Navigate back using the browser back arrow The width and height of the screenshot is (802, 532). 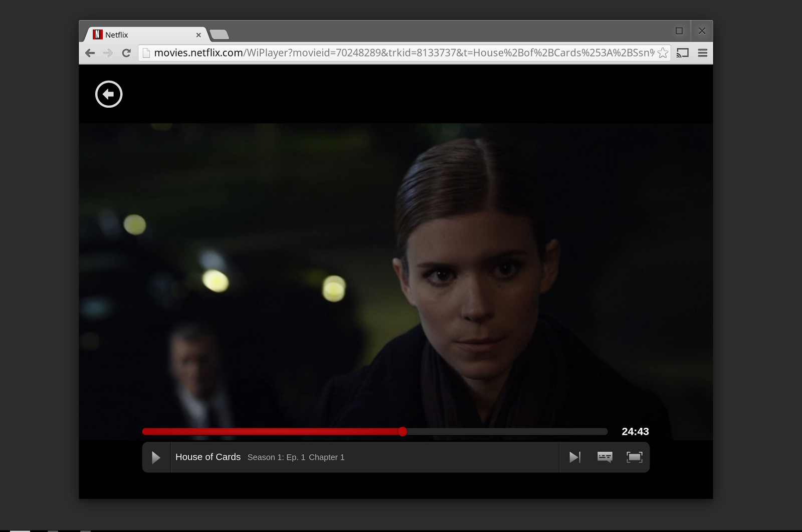coord(89,52)
